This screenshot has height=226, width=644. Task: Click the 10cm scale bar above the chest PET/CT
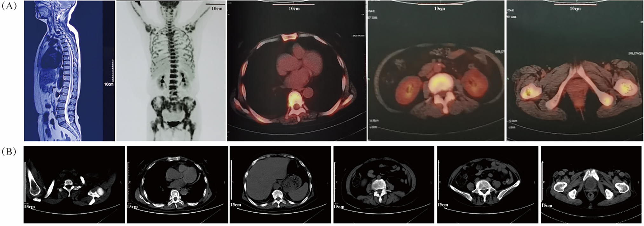coord(294,5)
